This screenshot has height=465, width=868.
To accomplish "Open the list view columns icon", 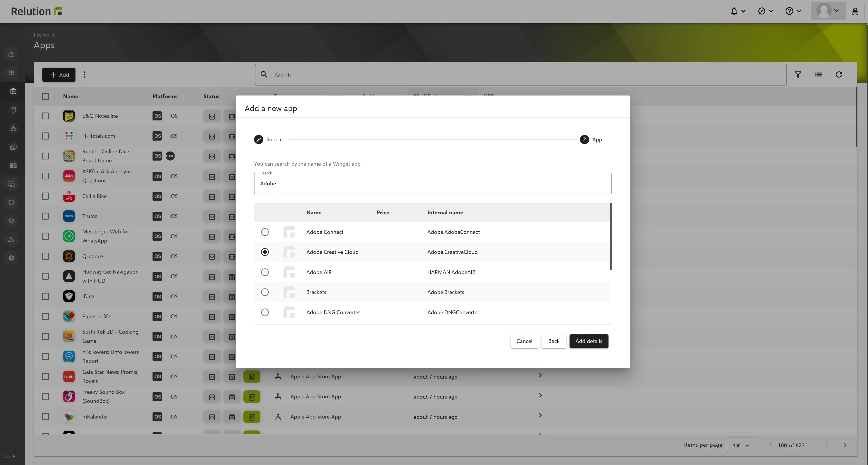I will click(818, 75).
